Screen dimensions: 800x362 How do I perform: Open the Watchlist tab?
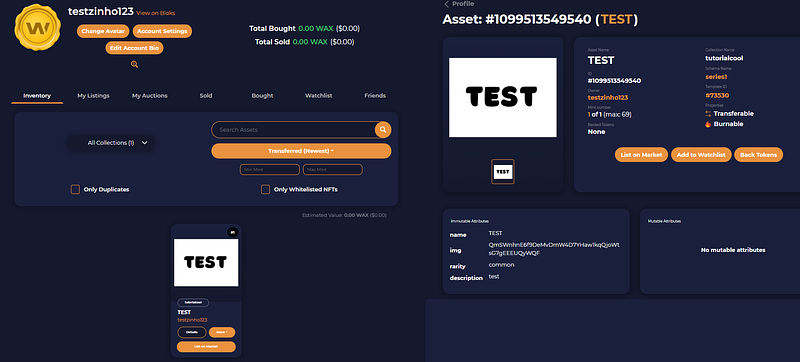tap(319, 96)
